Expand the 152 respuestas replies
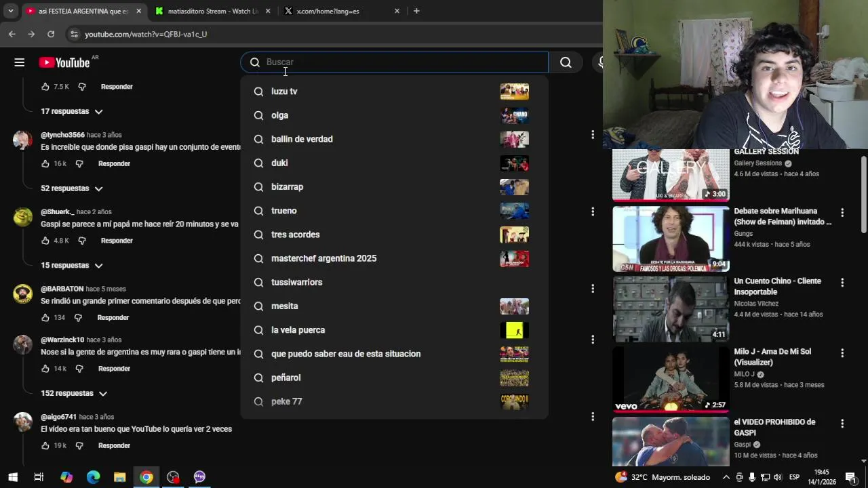This screenshot has width=868, height=488. [x=74, y=393]
